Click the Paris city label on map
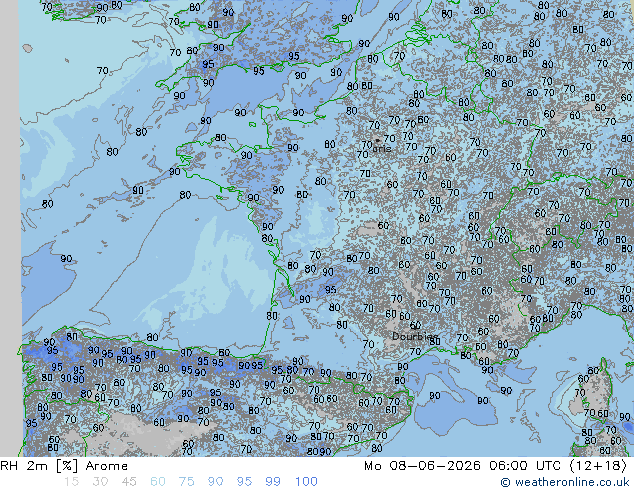Viewport: 634px width, 490px height. click(x=382, y=148)
